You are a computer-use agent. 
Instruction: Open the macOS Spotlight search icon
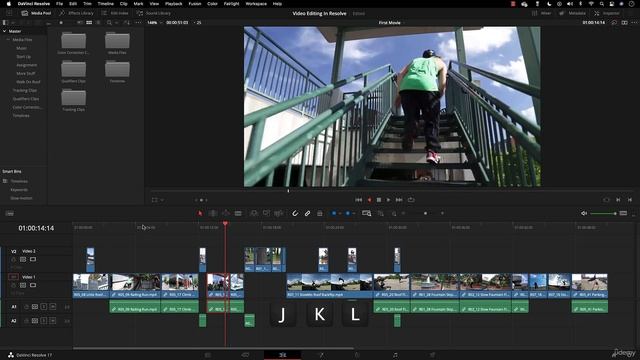click(601, 4)
